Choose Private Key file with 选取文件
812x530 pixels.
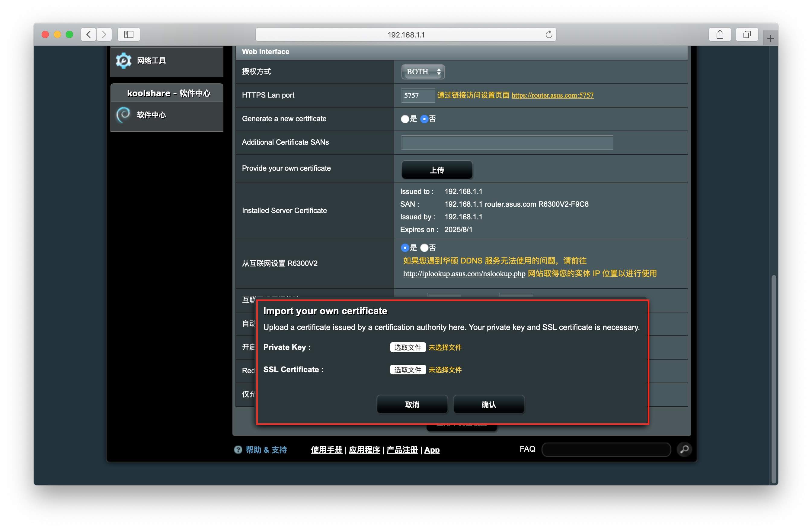408,347
